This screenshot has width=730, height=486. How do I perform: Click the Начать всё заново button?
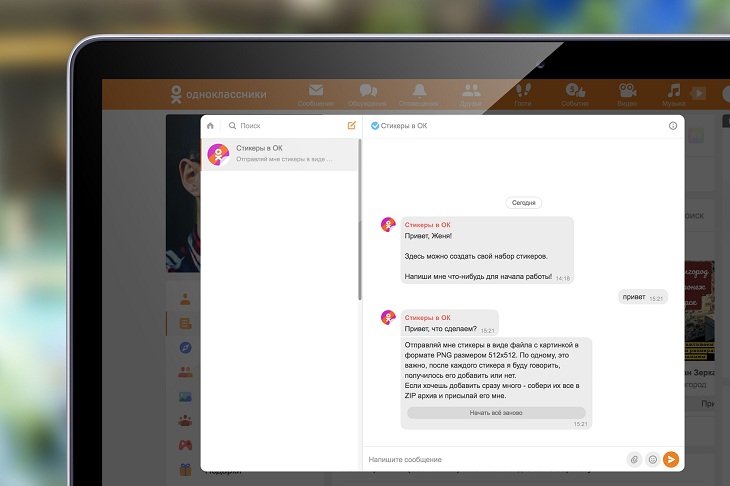point(496,412)
